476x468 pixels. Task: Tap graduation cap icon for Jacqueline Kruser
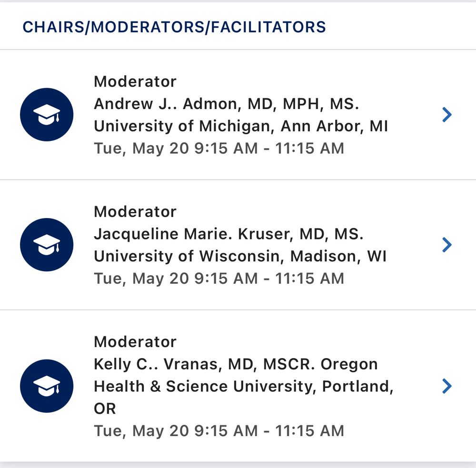click(47, 245)
